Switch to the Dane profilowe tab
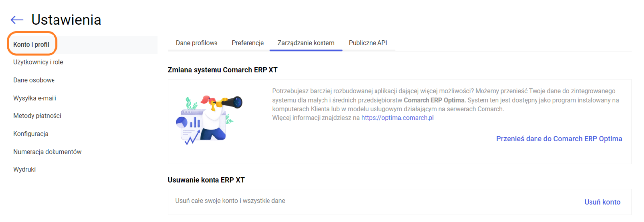 (x=197, y=43)
